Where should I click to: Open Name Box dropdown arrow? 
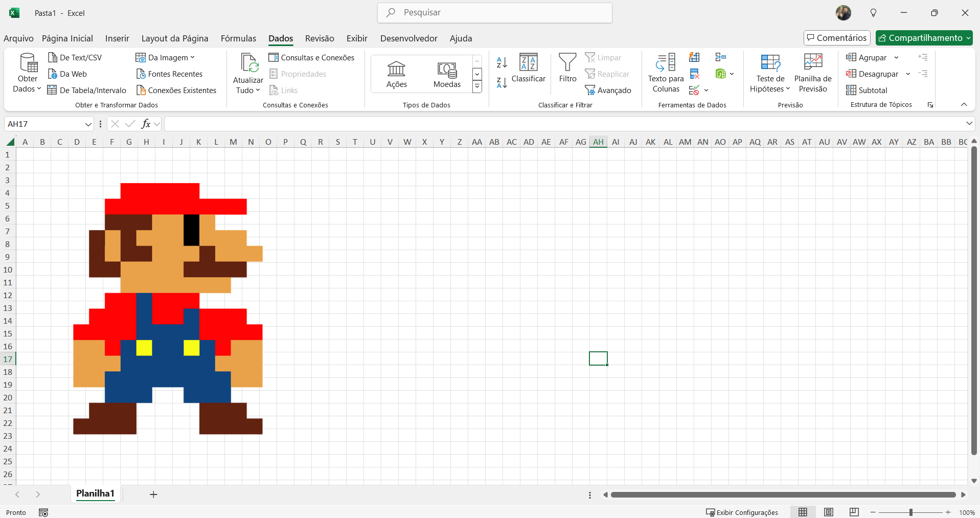[x=88, y=124]
